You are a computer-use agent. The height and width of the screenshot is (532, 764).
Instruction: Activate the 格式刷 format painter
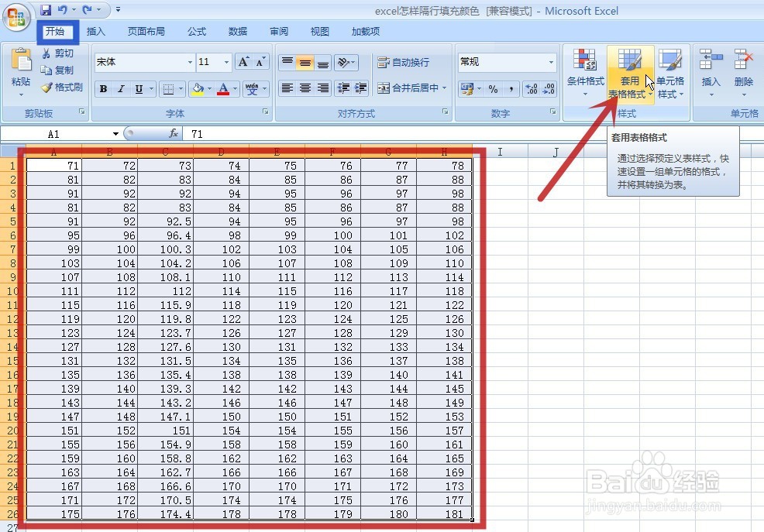pos(62,88)
